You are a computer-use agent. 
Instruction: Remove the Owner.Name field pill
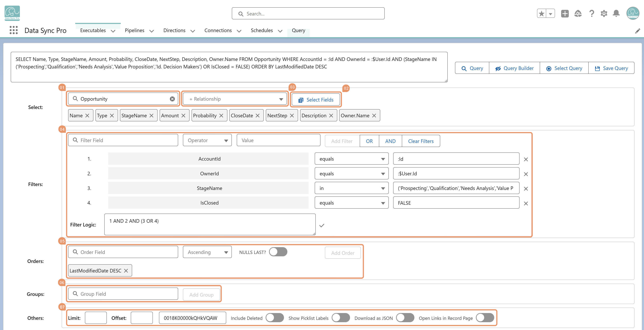374,116
